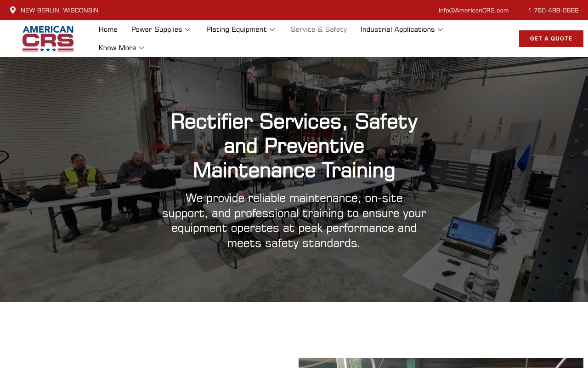Email Info@AmericanCRS.com via header link
The width and height of the screenshot is (588, 368).
tap(474, 10)
